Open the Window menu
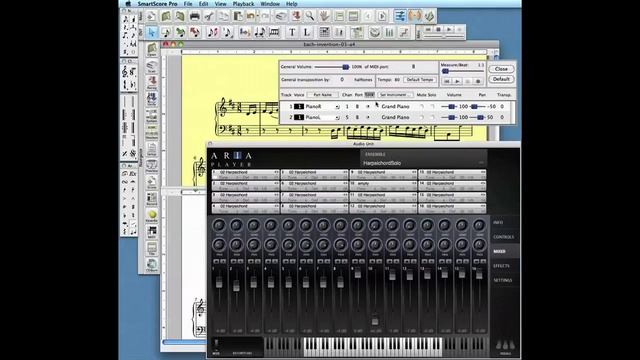The height and width of the screenshot is (360, 640). (270, 4)
